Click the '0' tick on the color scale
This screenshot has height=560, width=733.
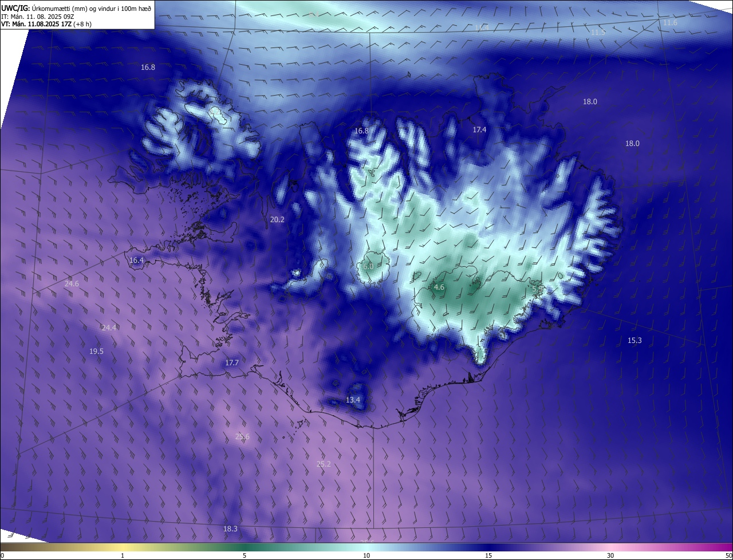2,555
